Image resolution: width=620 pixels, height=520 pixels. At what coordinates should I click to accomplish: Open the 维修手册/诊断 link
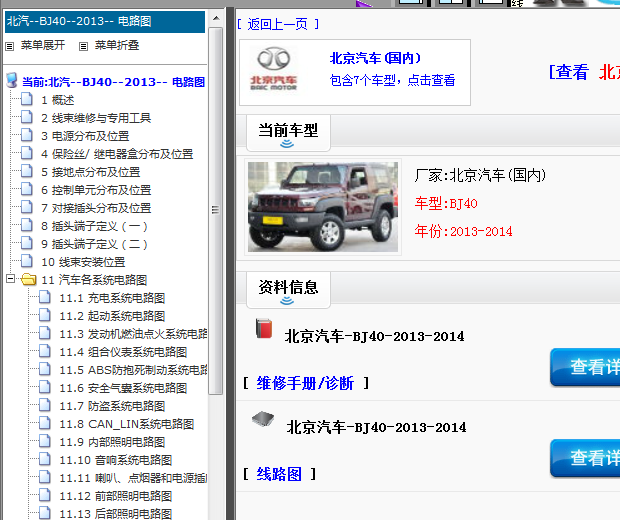[305, 383]
